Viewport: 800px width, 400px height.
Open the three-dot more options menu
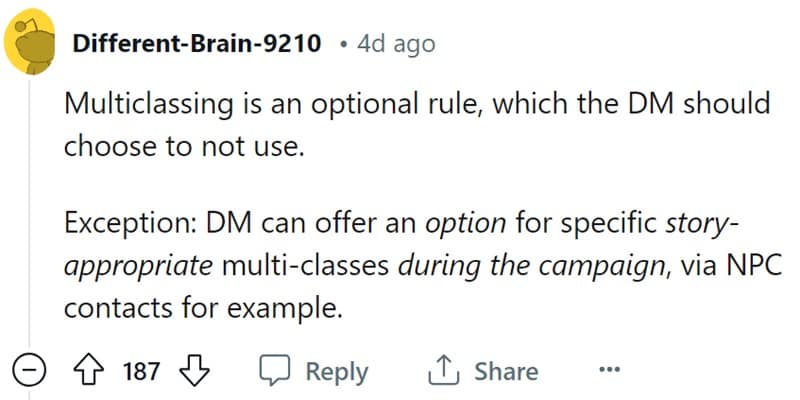609,372
